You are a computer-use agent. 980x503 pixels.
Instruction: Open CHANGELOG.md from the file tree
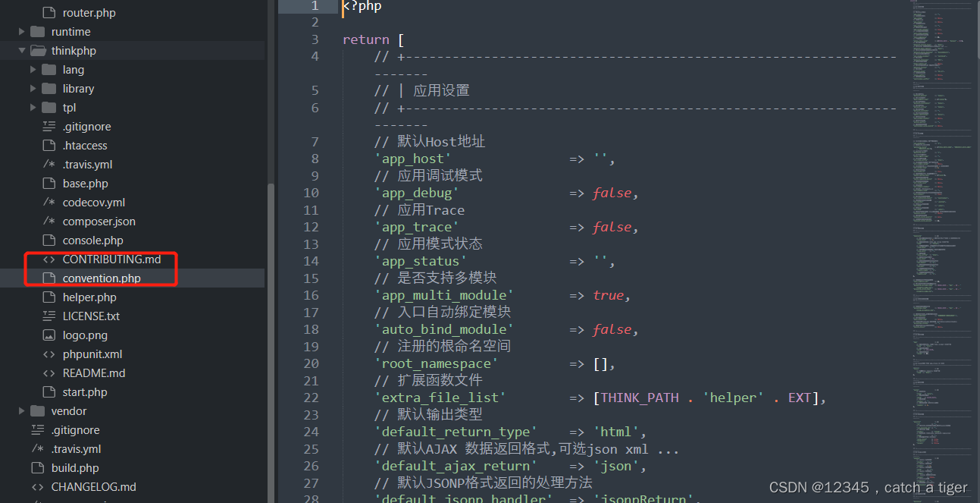(94, 487)
